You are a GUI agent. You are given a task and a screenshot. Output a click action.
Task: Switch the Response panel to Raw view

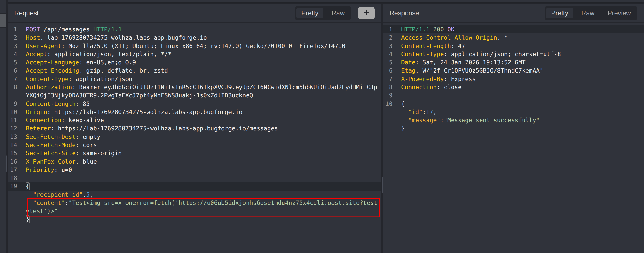click(x=588, y=13)
